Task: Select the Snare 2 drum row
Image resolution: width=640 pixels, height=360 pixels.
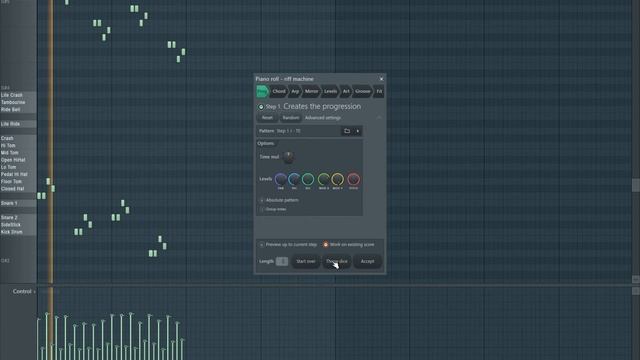Action: [x=18, y=218]
